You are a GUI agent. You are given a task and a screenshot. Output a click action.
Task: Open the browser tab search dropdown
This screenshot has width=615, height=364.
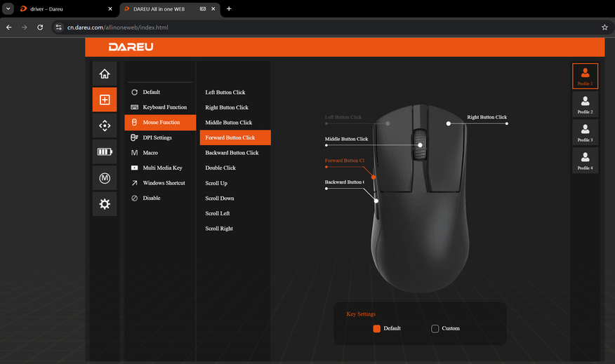pos(8,8)
